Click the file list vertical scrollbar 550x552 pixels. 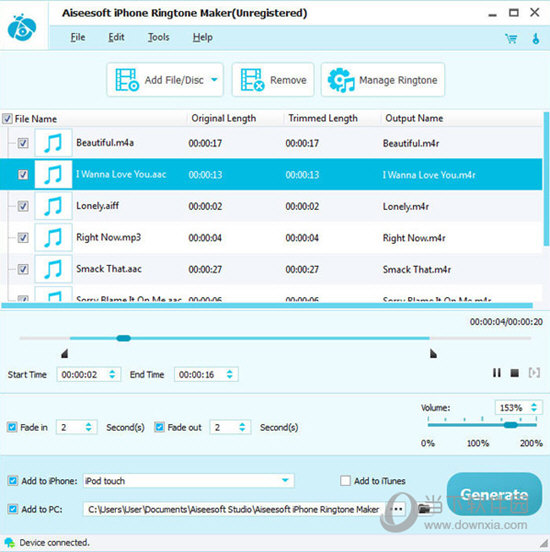coord(546,180)
